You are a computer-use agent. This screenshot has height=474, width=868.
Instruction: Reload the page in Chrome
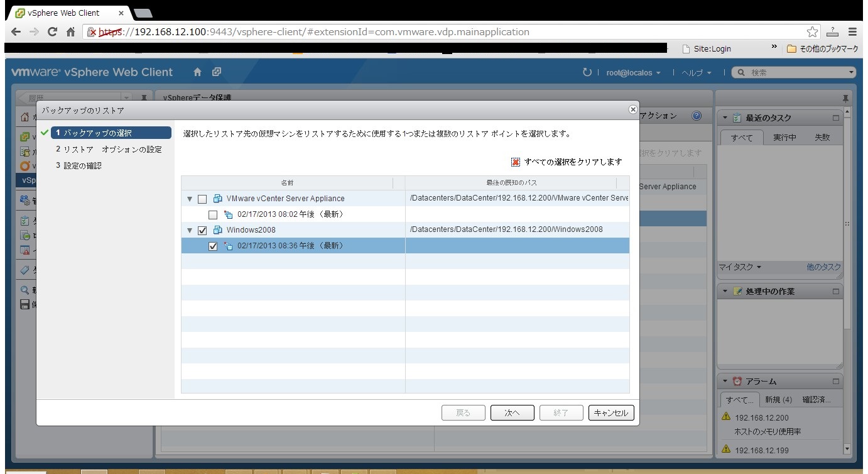coord(52,31)
